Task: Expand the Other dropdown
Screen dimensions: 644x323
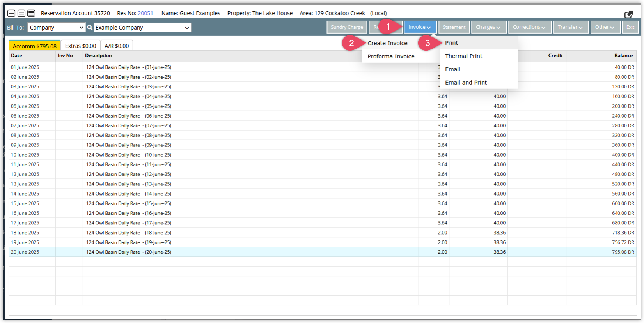Action: click(x=605, y=27)
